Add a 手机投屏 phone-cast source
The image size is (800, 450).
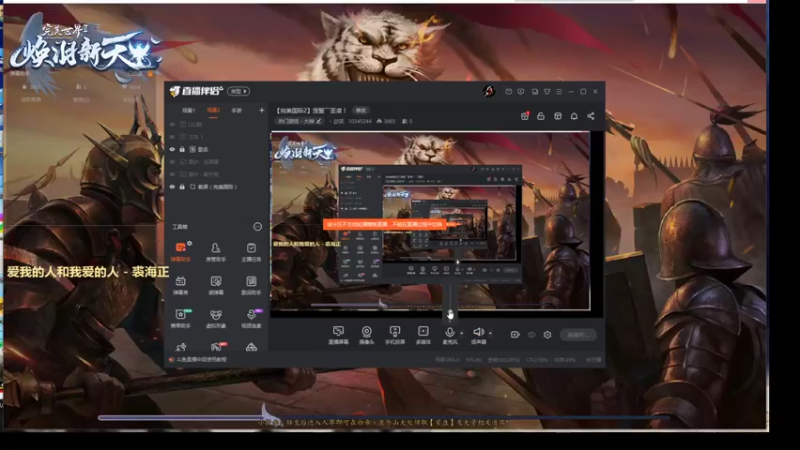[x=394, y=335]
